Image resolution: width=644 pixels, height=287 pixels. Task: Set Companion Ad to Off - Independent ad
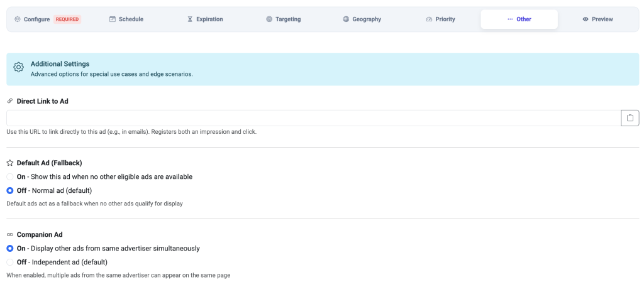[x=10, y=262]
